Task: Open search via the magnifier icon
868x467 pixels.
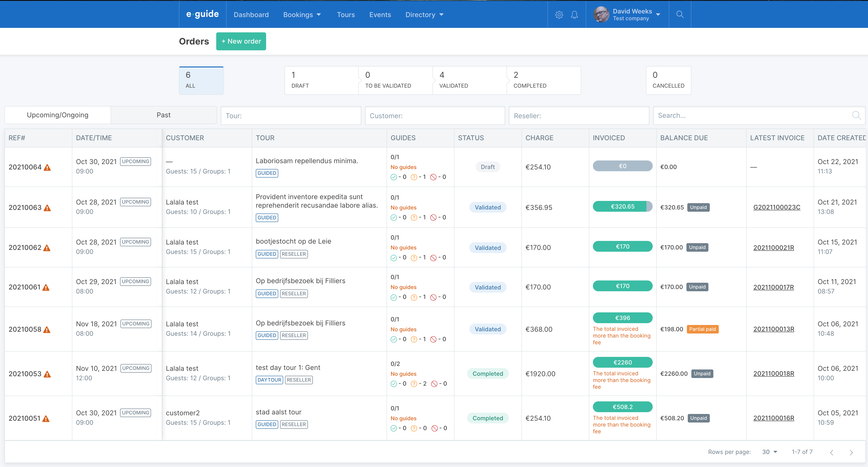Action: (x=680, y=14)
